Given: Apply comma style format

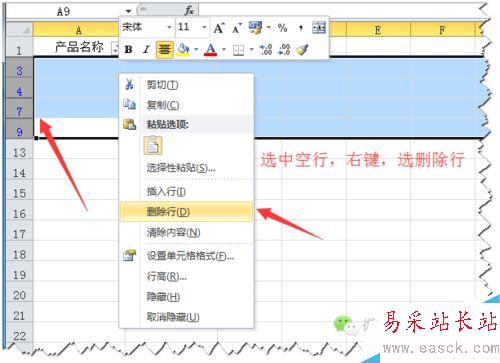Looking at the screenshot, I should pos(301,28).
